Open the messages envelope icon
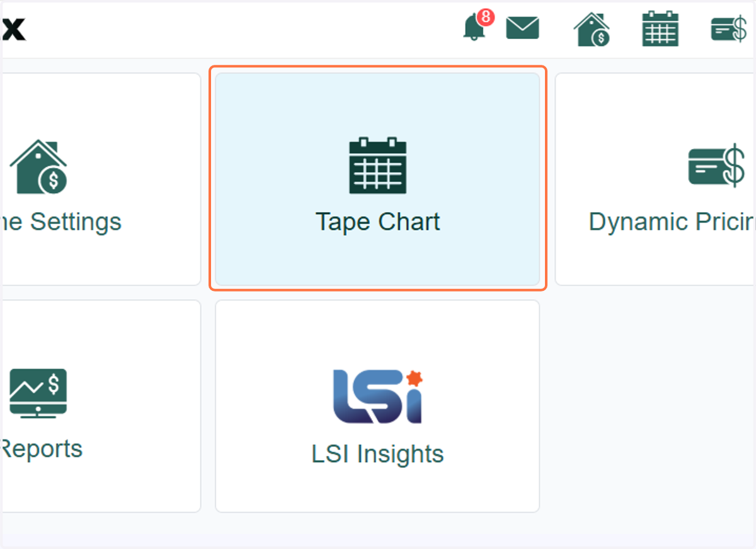756x549 pixels. pos(523,28)
